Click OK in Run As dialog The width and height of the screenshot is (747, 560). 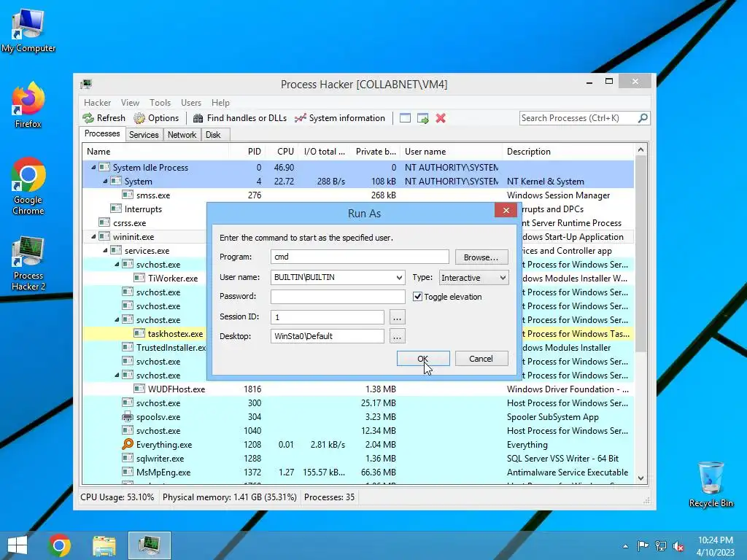pos(423,359)
